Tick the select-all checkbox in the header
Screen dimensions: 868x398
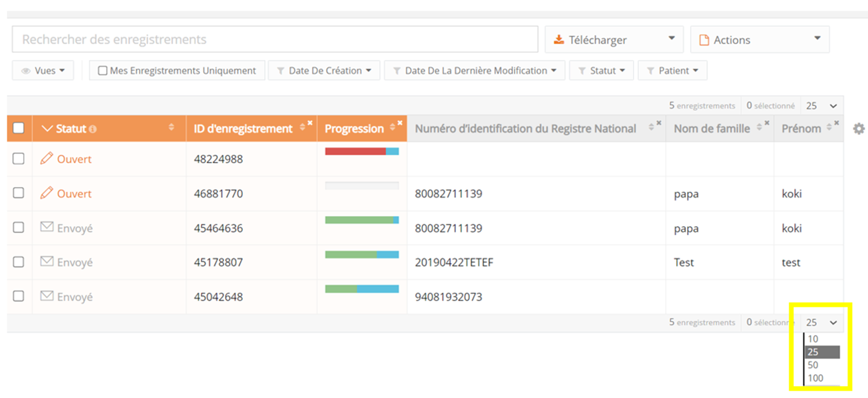tap(18, 128)
